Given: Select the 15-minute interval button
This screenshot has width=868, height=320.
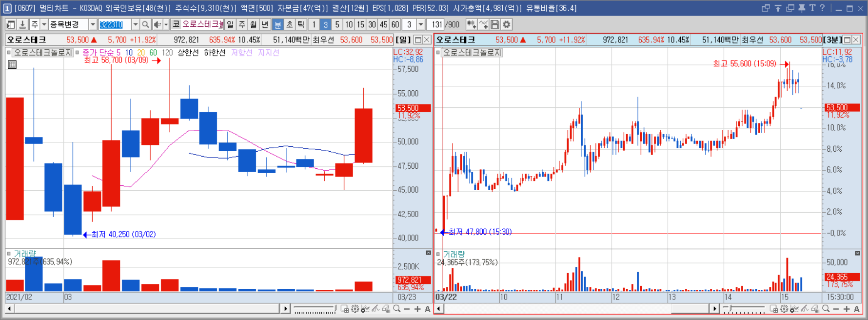Looking at the screenshot, I should pyautogui.click(x=360, y=24).
